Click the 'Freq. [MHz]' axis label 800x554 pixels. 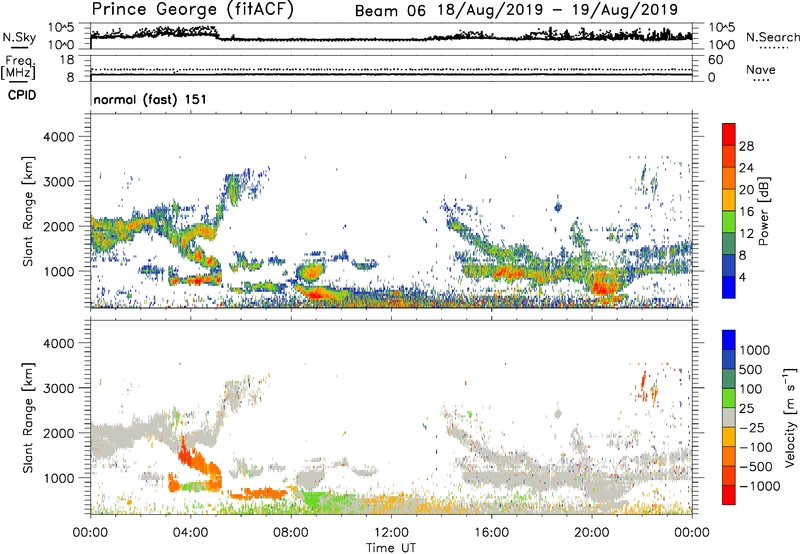18,67
